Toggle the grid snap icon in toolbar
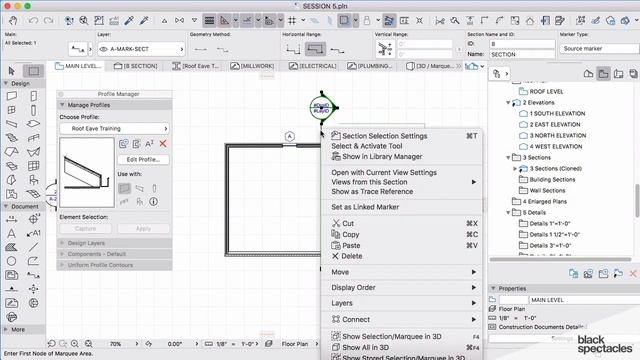This screenshot has width=640, height=360. pos(292,20)
